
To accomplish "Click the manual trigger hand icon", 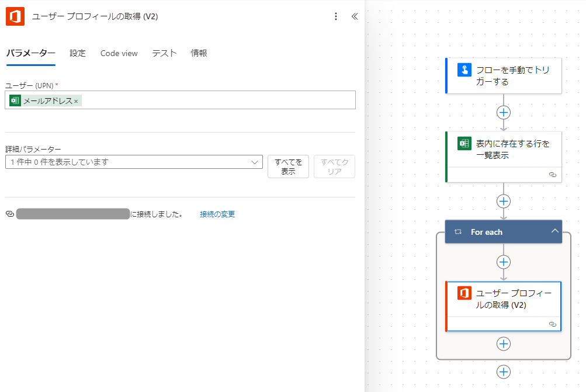I will coord(464,70).
